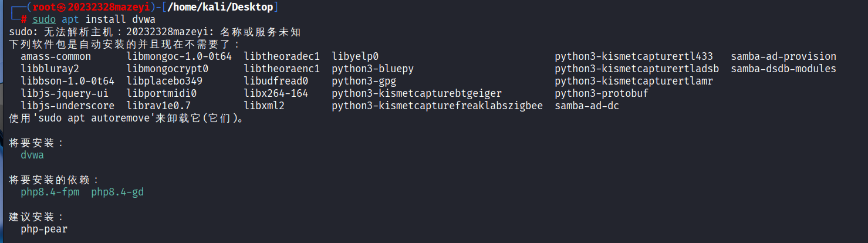Click the # root prompt symbol
868x243 pixels.
[23, 19]
